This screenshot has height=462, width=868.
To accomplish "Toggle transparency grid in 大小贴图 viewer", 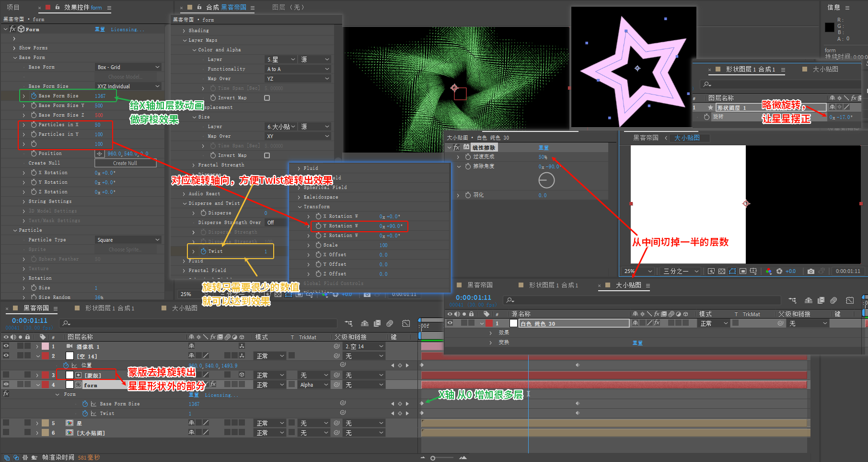I will (x=722, y=272).
